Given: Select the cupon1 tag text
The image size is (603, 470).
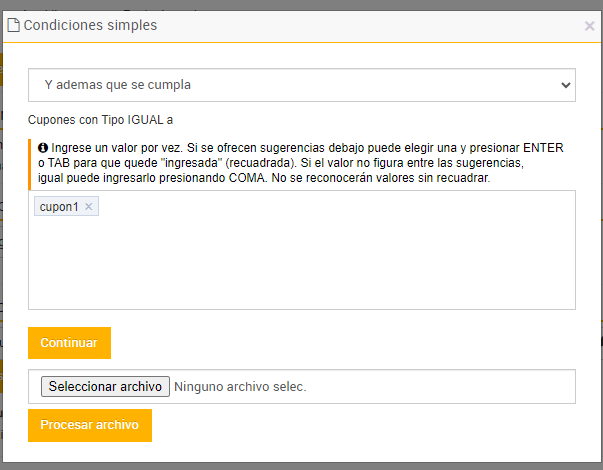Looking at the screenshot, I should click(x=59, y=207).
